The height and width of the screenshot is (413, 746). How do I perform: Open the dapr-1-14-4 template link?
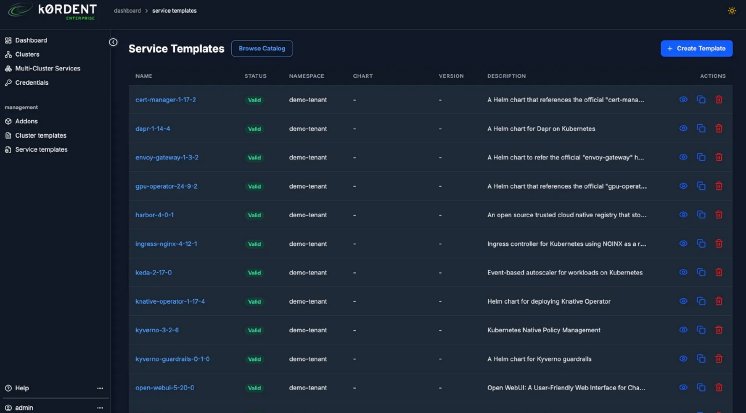(153, 128)
